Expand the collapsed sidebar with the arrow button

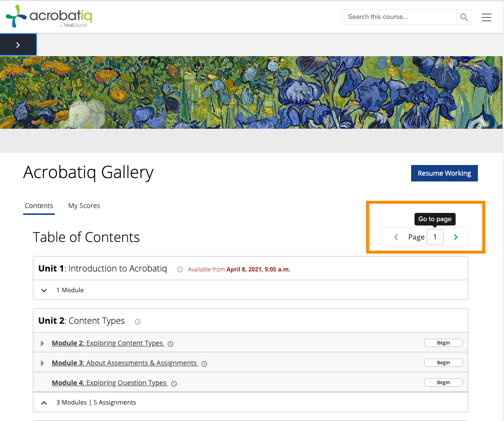18,44
